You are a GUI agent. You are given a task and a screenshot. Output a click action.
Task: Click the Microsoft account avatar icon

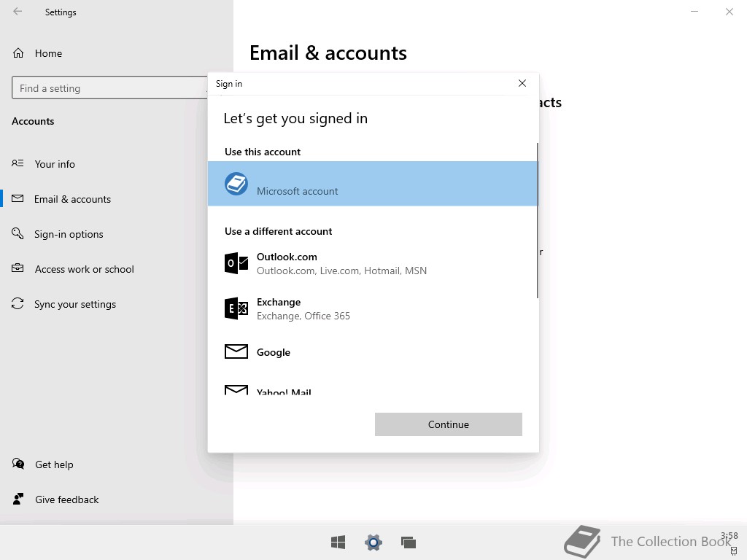click(x=236, y=184)
